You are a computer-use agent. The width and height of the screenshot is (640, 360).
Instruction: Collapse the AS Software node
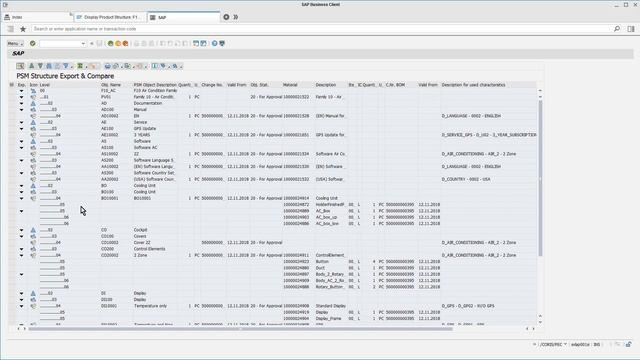21,142
